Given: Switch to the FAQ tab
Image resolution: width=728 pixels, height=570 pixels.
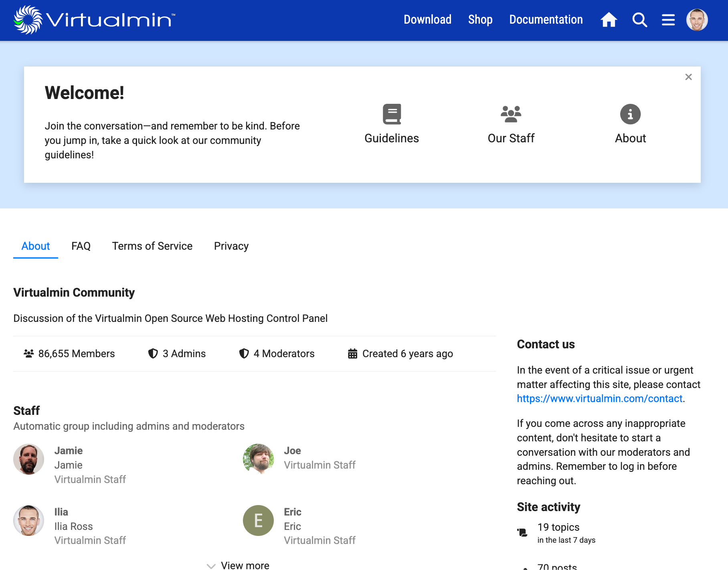Looking at the screenshot, I should point(81,246).
